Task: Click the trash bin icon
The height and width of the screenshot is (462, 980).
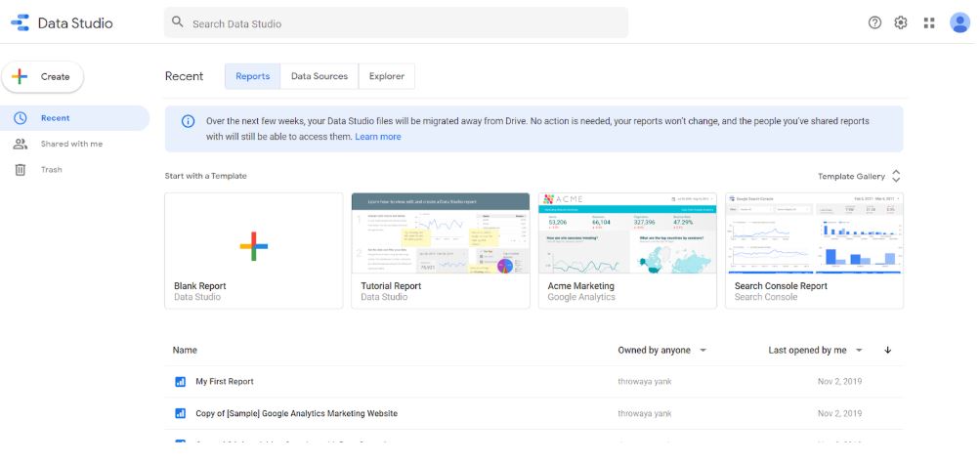Action: (x=21, y=169)
